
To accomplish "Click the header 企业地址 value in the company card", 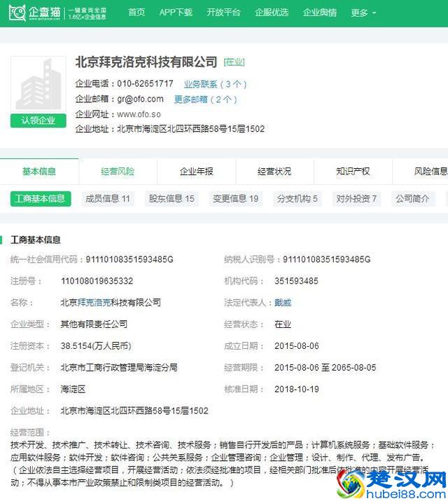I will click(x=191, y=129).
